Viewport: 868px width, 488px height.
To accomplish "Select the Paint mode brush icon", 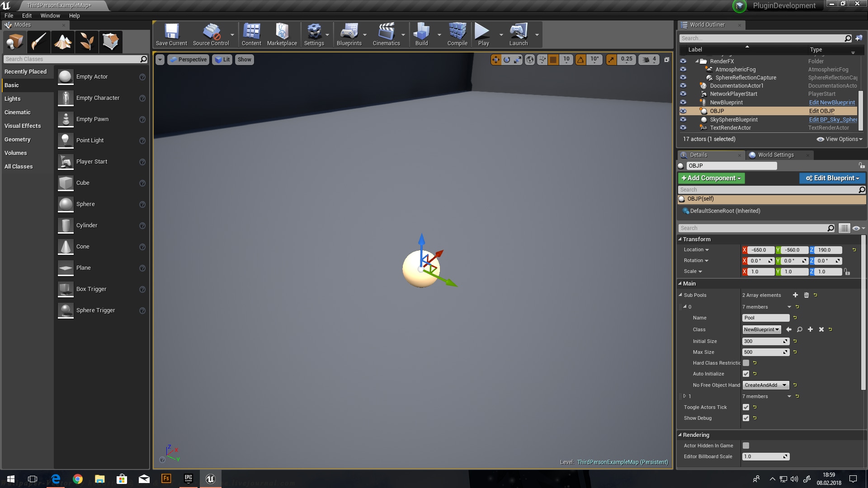I will click(39, 42).
